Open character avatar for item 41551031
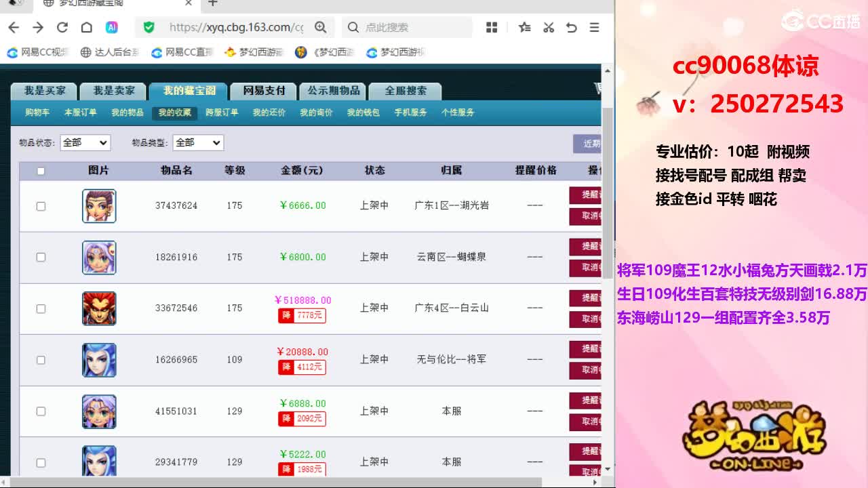This screenshot has height=488, width=868. coord(99,411)
